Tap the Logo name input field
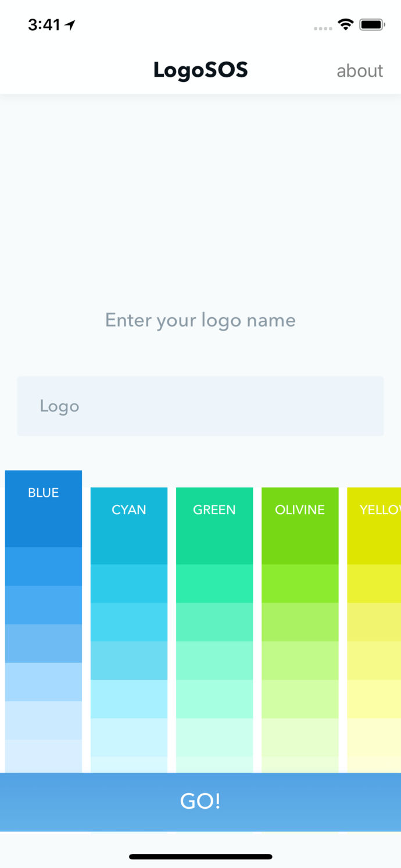Image resolution: width=401 pixels, height=868 pixels. click(201, 406)
